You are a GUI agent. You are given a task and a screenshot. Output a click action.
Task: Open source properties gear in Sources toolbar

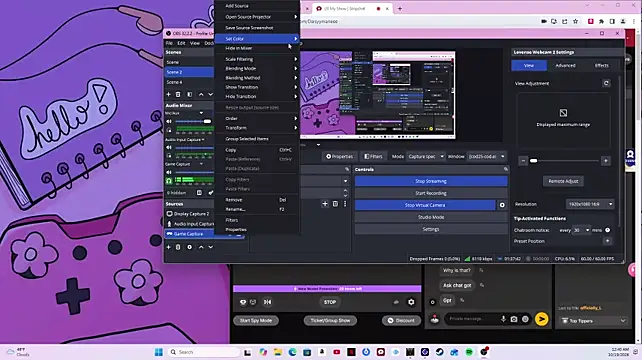pyautogui.click(x=190, y=247)
